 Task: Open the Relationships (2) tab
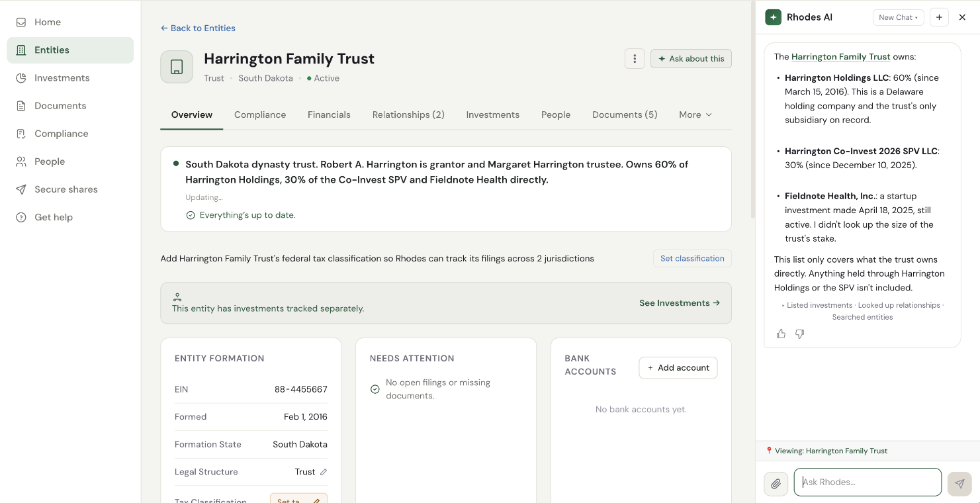click(x=408, y=114)
